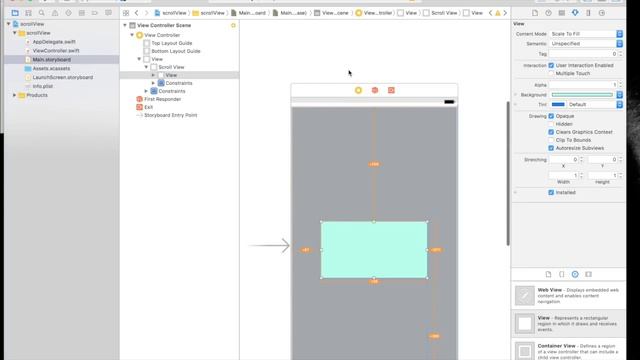Show the Connections inspector
This screenshot has height=360, width=640.
tap(602, 13)
